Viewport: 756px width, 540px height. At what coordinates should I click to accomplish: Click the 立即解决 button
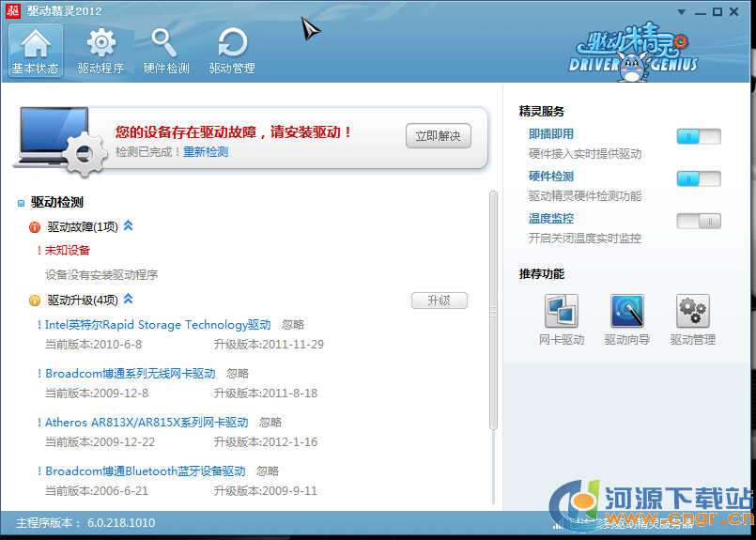(x=439, y=136)
